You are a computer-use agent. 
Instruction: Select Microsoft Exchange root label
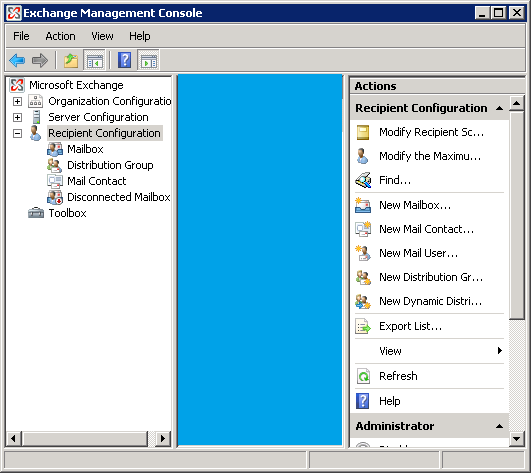(76, 85)
